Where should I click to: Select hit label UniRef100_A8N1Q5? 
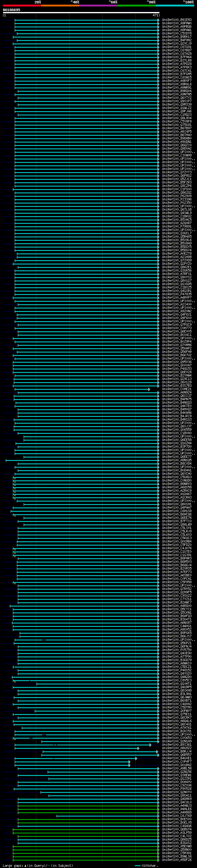coord(177,460)
